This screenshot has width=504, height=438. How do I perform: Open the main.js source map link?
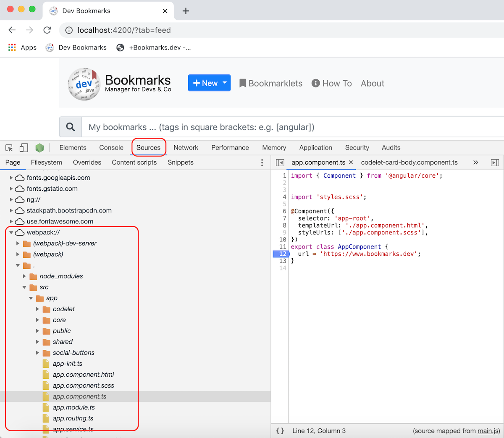(488, 431)
